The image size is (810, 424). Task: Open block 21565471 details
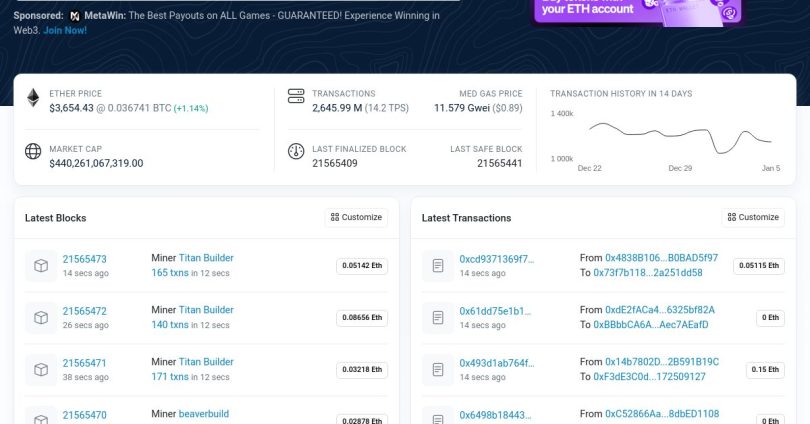click(x=85, y=363)
